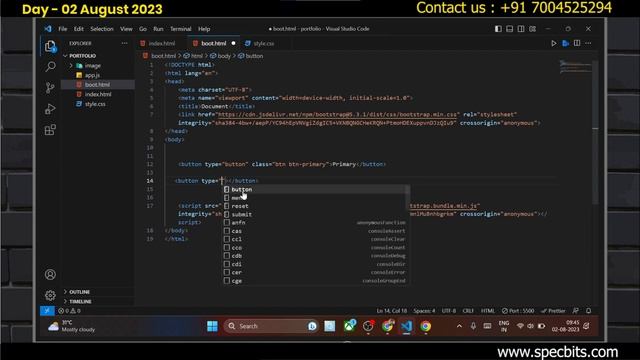Click UTF-8 encoding status
This screenshot has width=640, height=360.
click(449, 311)
